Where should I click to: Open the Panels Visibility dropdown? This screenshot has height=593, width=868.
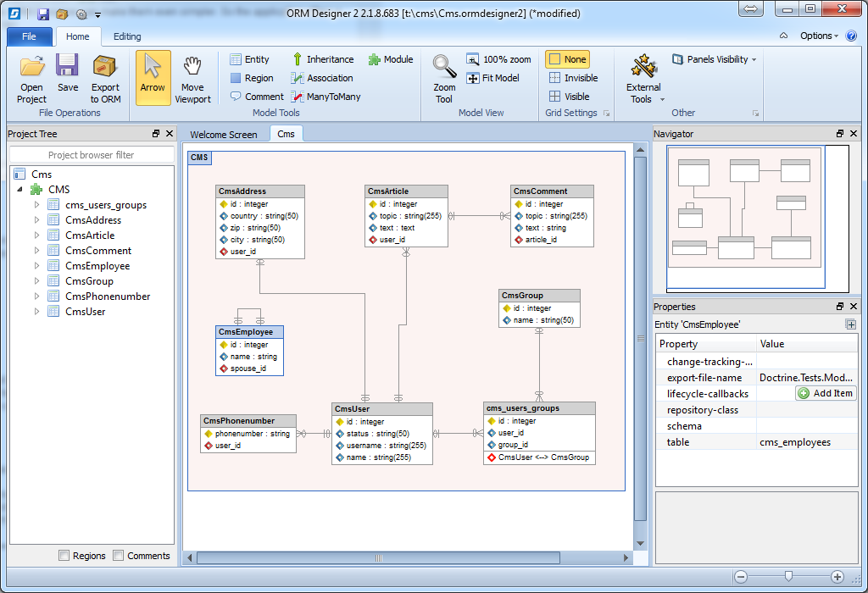coord(714,59)
